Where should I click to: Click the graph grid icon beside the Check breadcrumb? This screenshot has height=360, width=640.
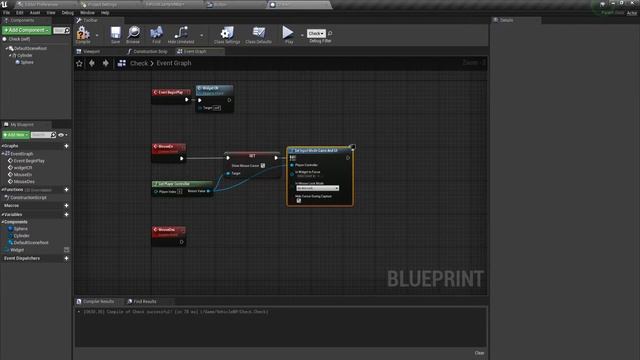[x=122, y=63]
